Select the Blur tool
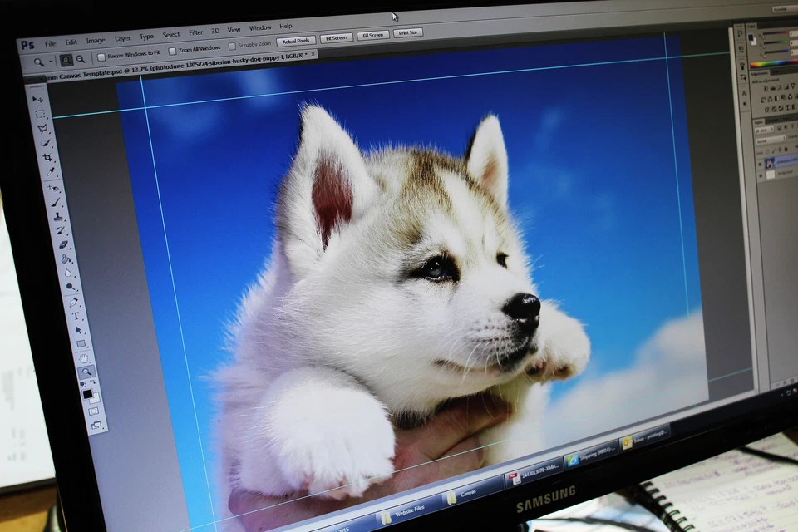 point(67,273)
